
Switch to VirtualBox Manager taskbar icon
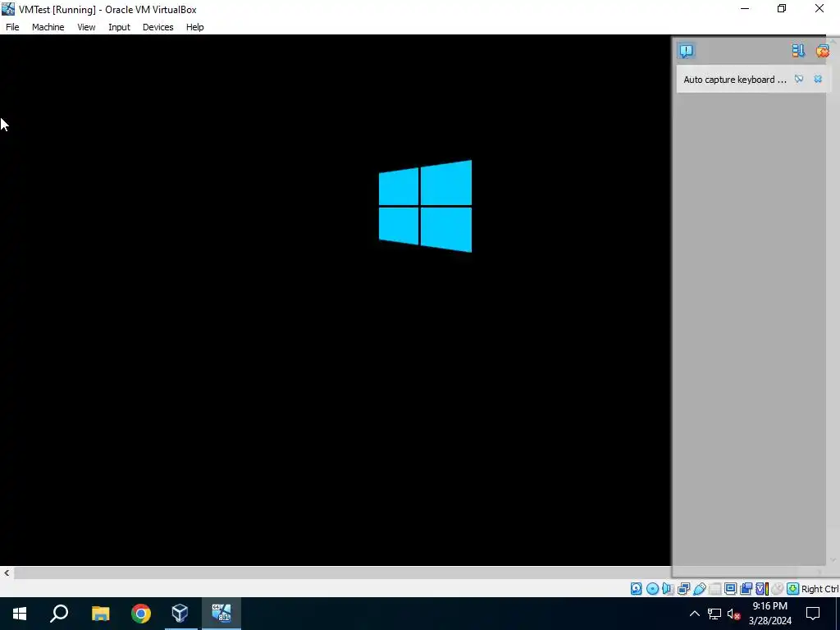click(x=180, y=614)
